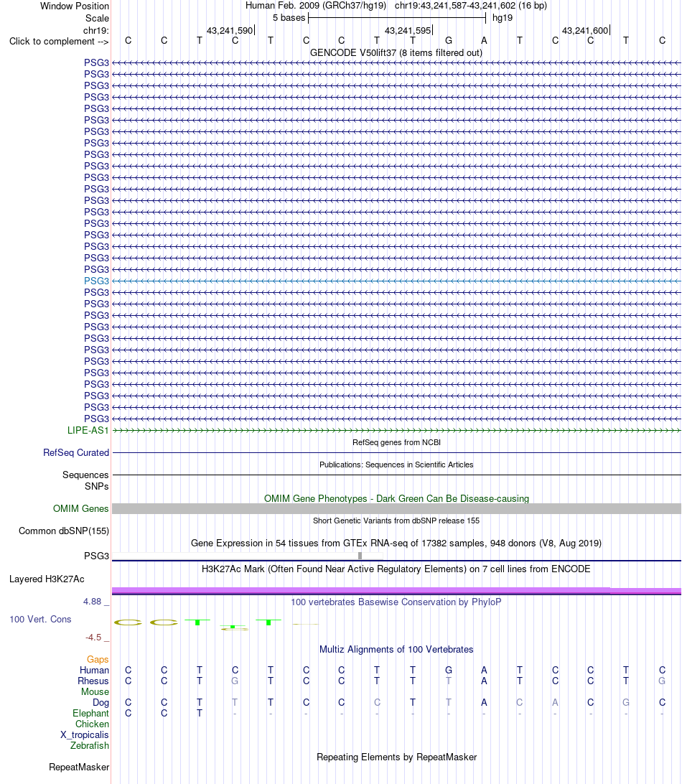This screenshot has width=682, height=784.
Task: Click the 43,241,590 ruler position marker
Action: point(230,30)
